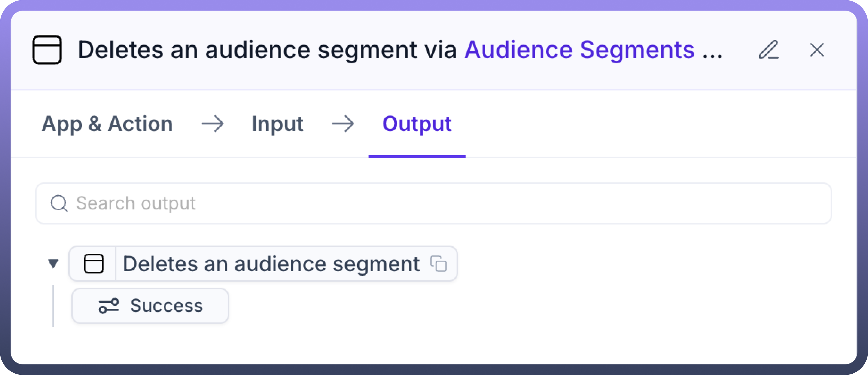
Task: Click the sliders icon next to Success
Action: (x=108, y=306)
